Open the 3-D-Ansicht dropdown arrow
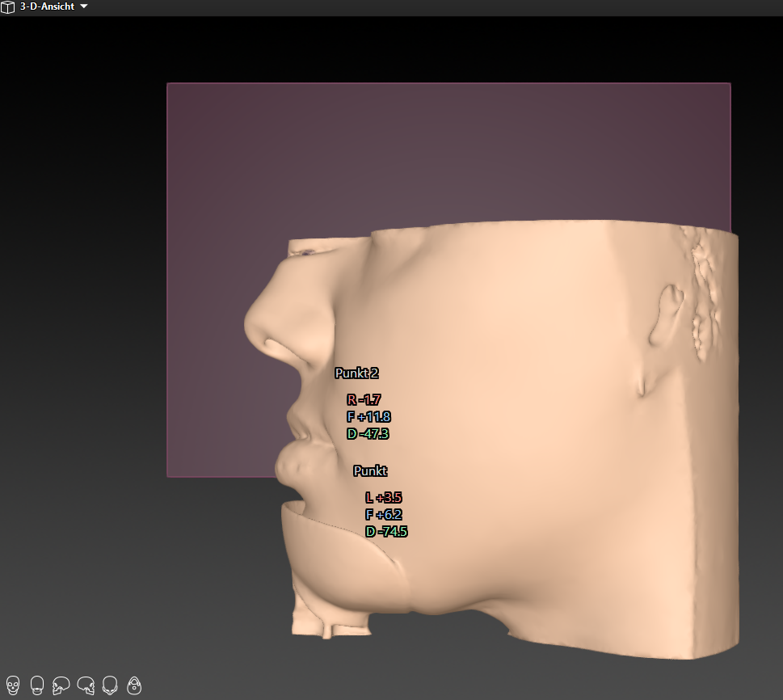Screen dimensions: 783x700 click(x=84, y=6)
